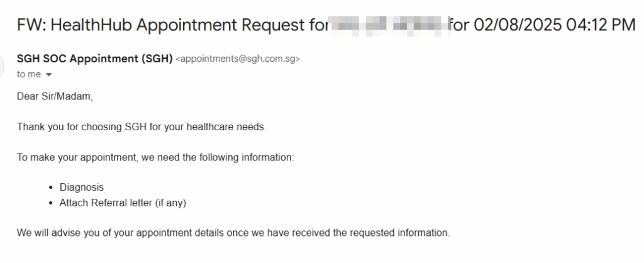Click the bullet point before "Diagnosis"

click(50, 187)
